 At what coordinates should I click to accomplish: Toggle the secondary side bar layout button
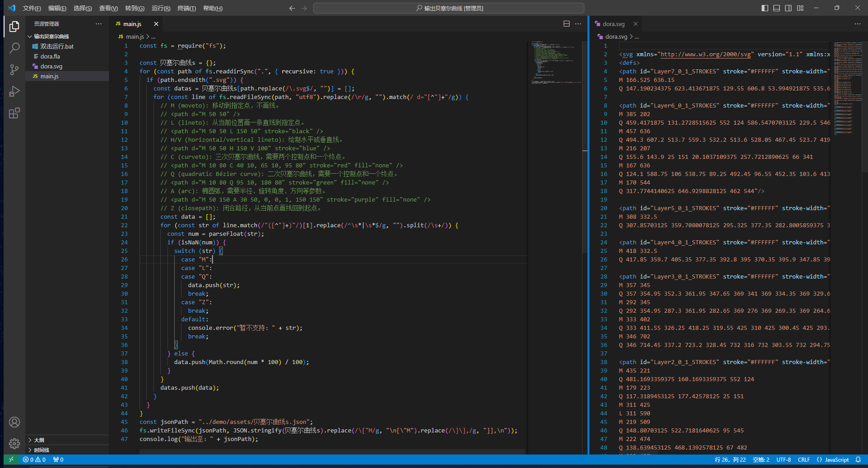click(x=788, y=8)
